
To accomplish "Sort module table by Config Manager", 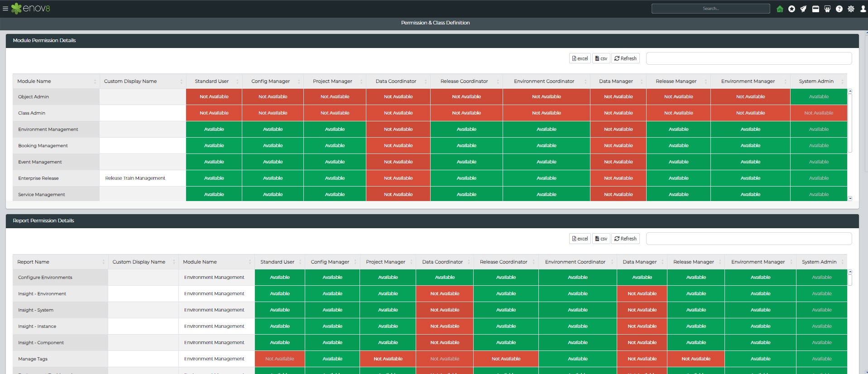I will [x=273, y=82].
